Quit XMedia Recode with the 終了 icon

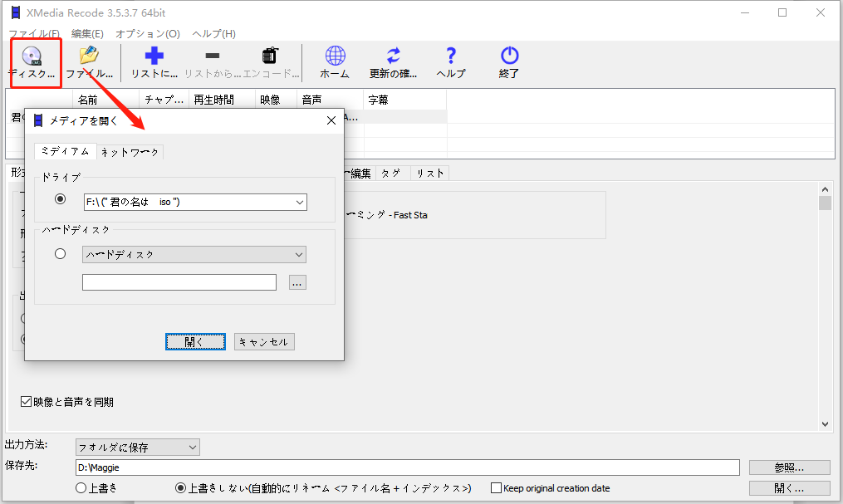click(x=507, y=61)
